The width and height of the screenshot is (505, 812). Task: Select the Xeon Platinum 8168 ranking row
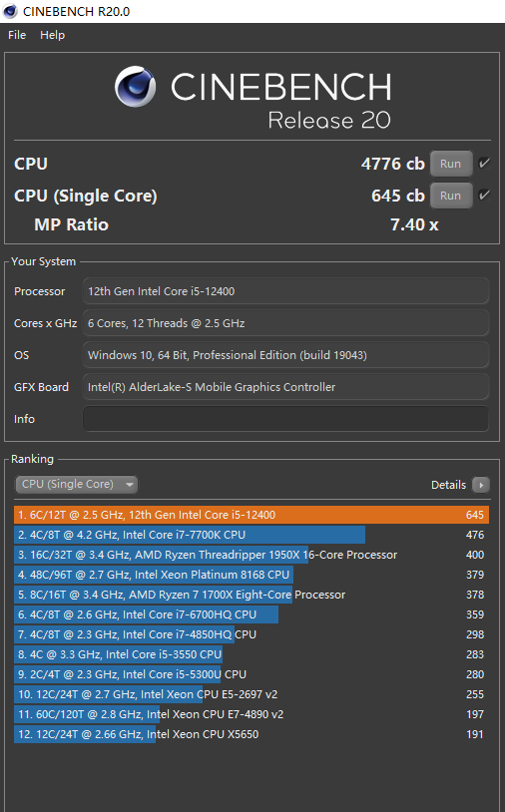252,575
